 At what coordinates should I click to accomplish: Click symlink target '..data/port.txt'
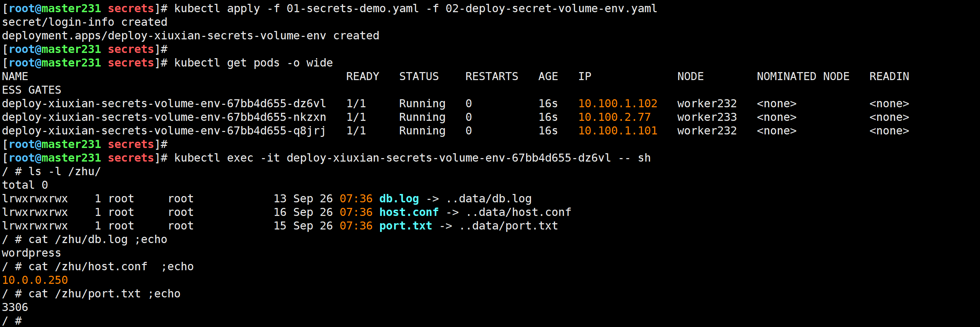click(x=508, y=226)
